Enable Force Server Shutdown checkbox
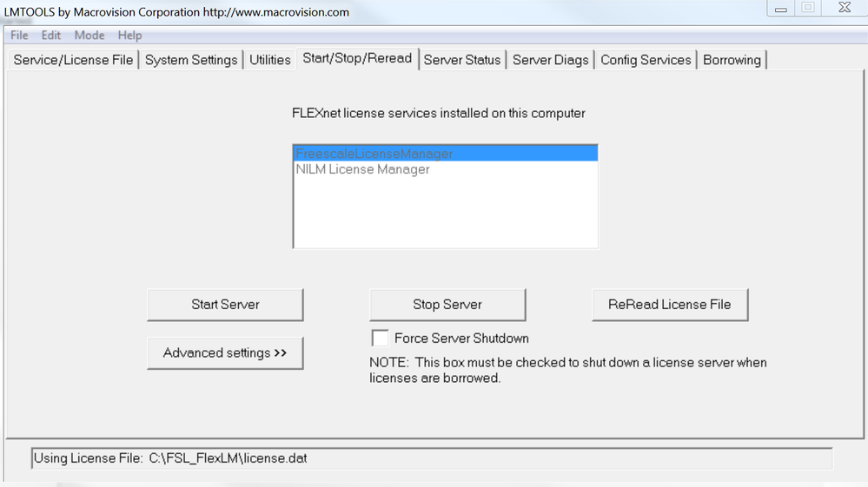868x487 pixels. point(381,338)
